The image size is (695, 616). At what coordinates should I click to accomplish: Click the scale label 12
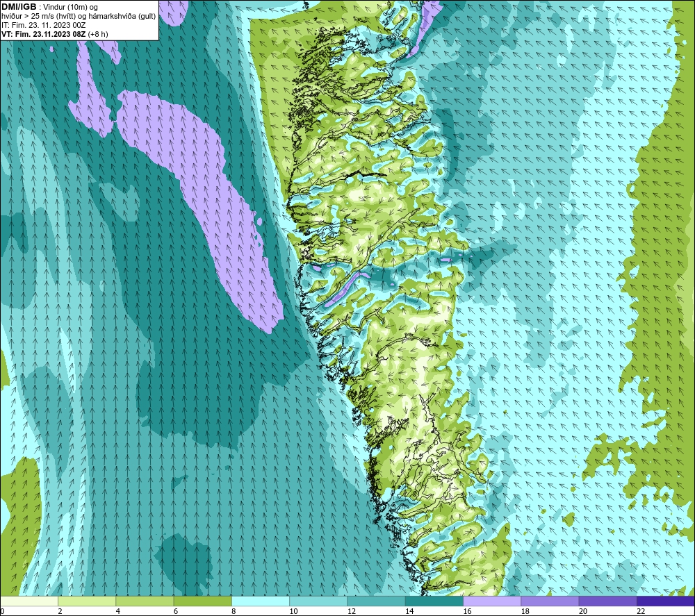(352, 611)
